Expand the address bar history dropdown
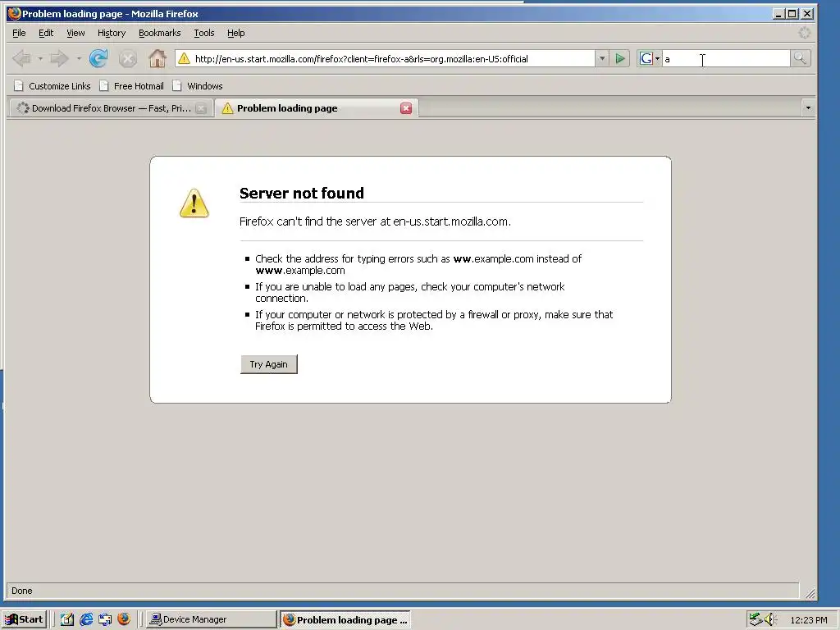 coord(602,58)
